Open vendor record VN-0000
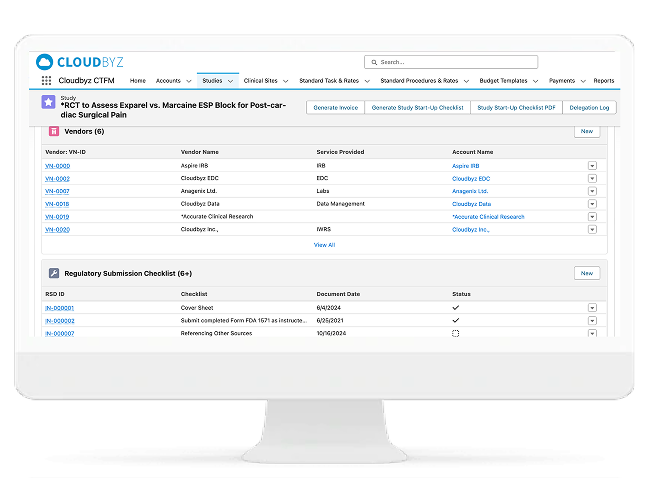This screenshot has width=650, height=499. (57, 166)
